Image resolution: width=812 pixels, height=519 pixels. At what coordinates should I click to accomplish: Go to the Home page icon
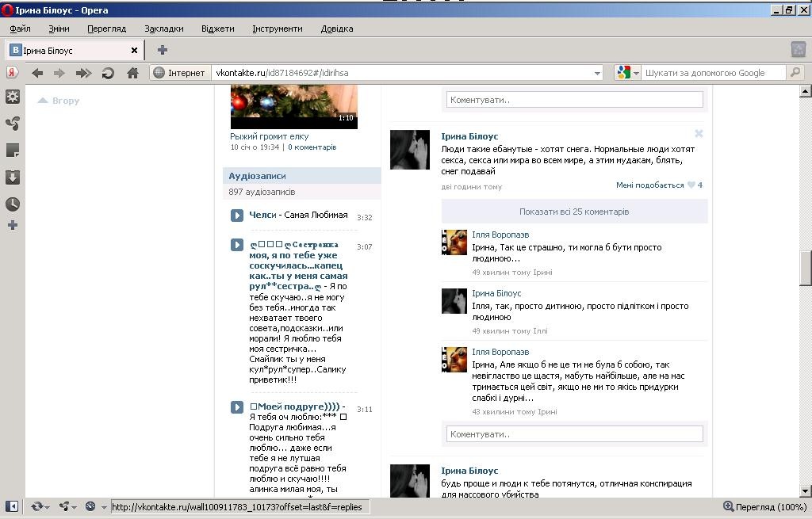[132, 73]
